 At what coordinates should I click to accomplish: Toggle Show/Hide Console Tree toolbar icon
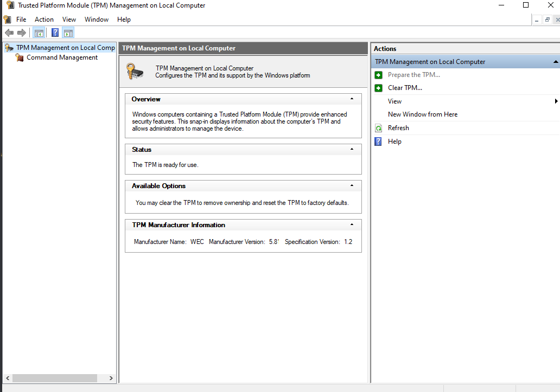pos(39,33)
